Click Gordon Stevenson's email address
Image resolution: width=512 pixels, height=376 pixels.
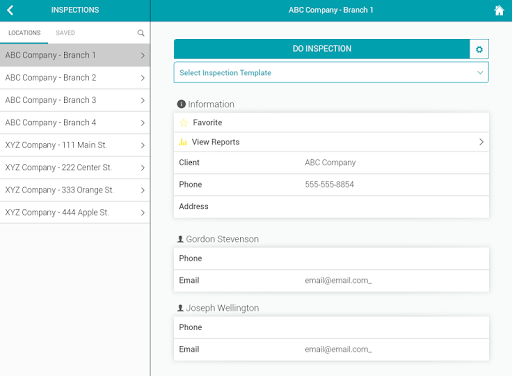coord(338,280)
